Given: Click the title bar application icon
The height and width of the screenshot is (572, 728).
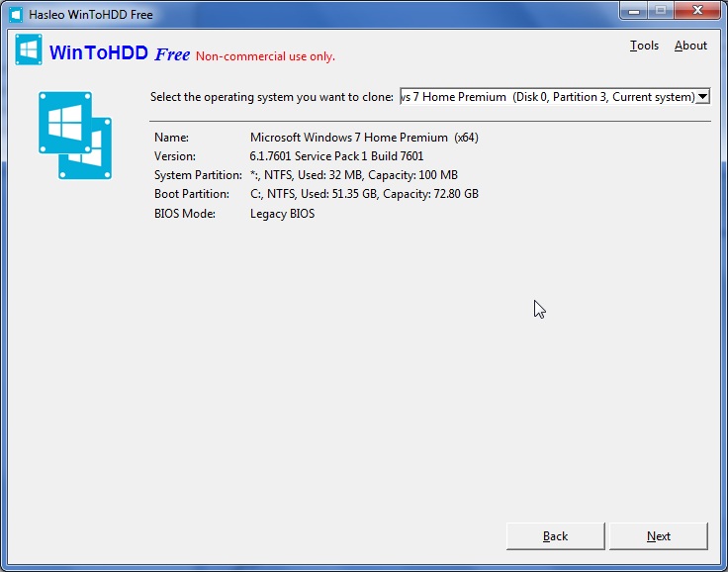Looking at the screenshot, I should coord(15,15).
